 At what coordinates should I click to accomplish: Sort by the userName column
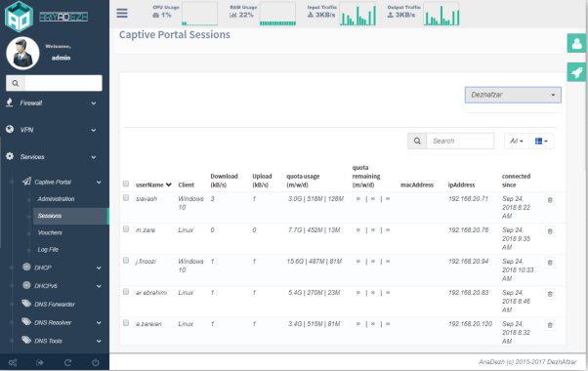[153, 185]
